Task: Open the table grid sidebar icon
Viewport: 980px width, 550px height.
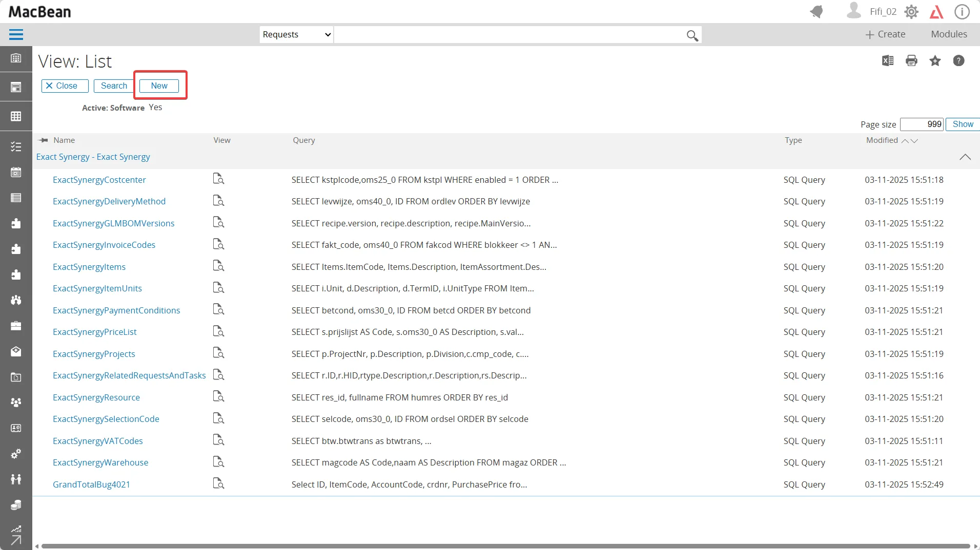Action: (16, 116)
